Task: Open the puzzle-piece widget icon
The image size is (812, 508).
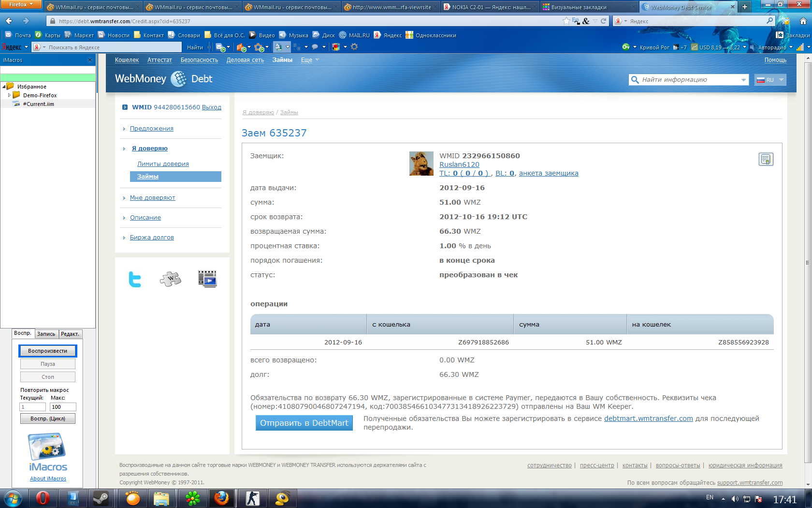Action: point(171,279)
